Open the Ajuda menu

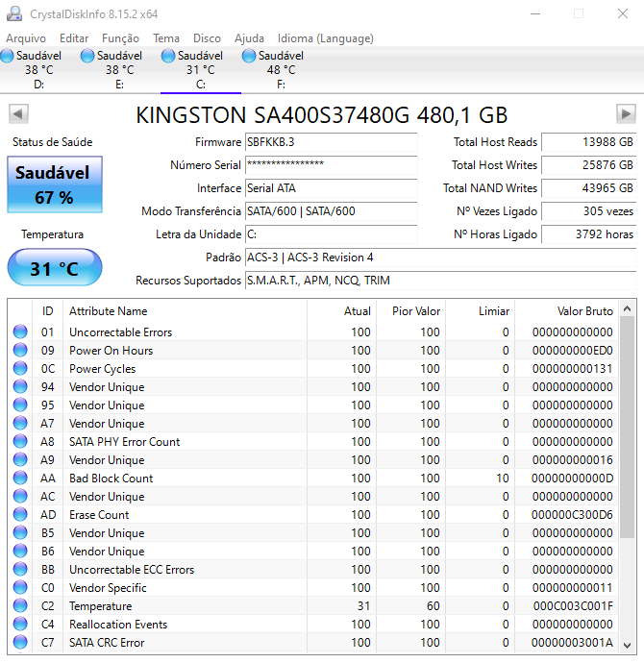[x=249, y=38]
